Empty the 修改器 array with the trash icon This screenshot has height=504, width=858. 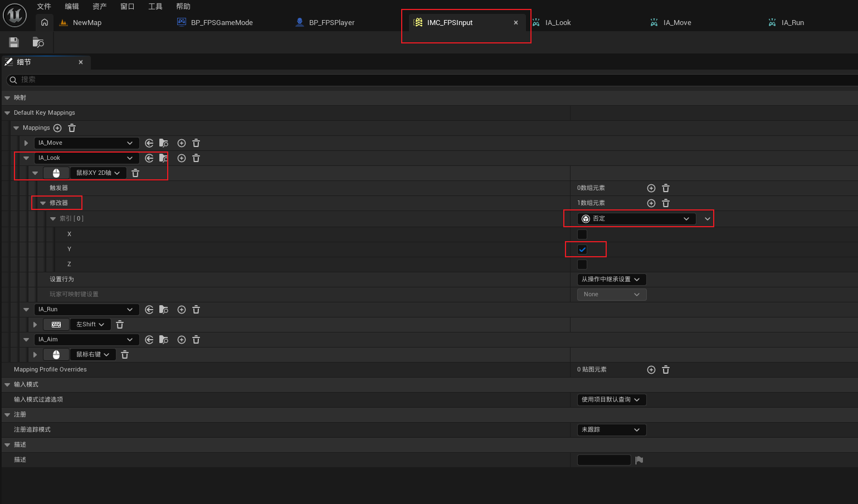[x=666, y=203]
